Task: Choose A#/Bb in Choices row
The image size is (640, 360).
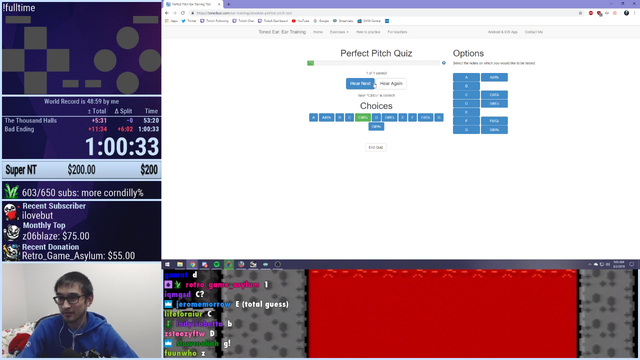Action: (x=326, y=118)
